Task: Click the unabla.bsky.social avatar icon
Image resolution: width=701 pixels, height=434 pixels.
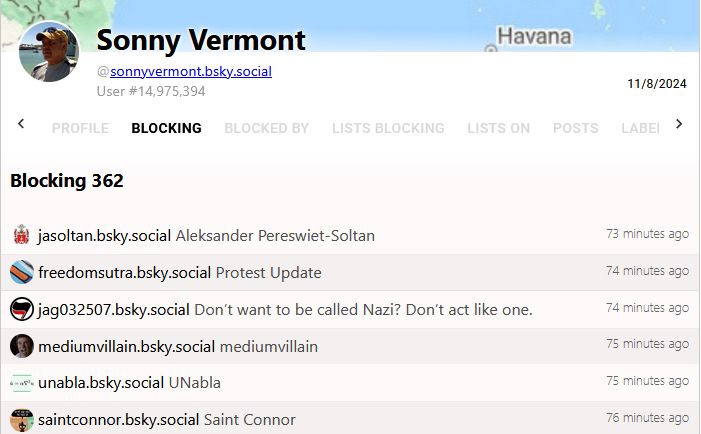Action: pyautogui.click(x=21, y=383)
